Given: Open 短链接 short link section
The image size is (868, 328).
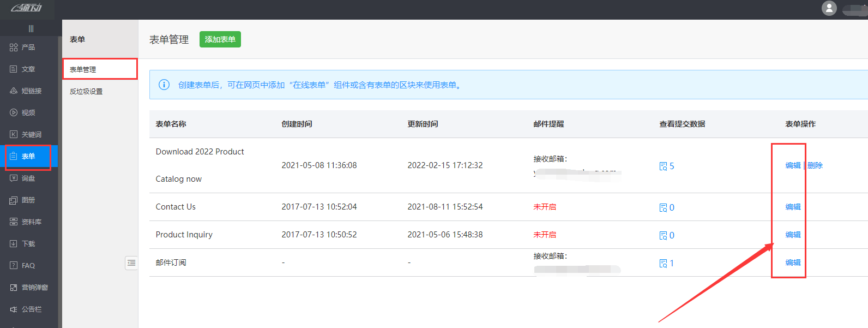Looking at the screenshot, I should click(x=14, y=91).
